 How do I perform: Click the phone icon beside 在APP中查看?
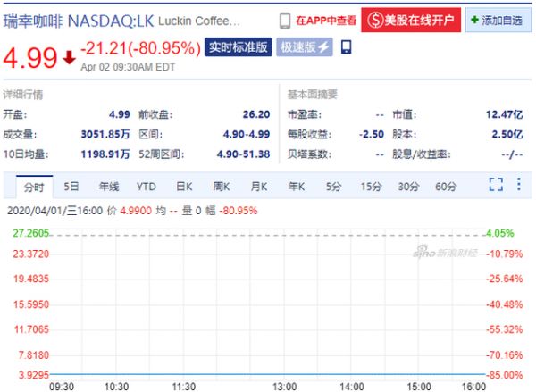[x=286, y=20]
